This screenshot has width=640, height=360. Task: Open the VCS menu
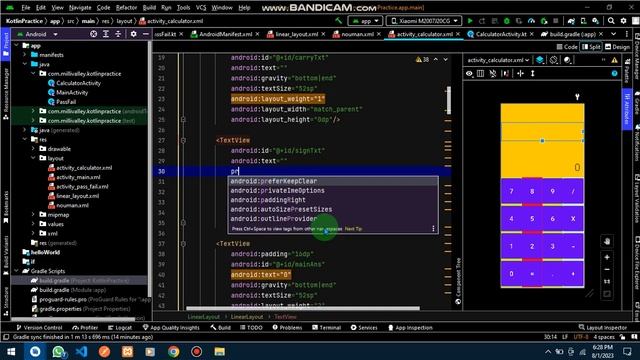click(201, 8)
